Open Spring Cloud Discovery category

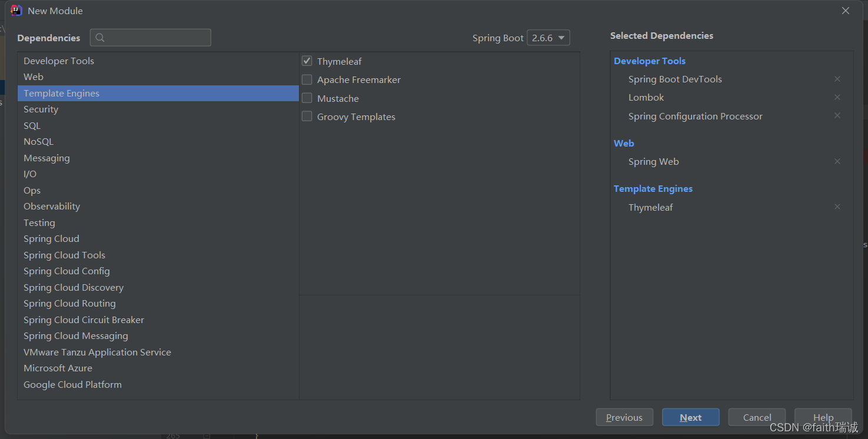coord(158,288)
